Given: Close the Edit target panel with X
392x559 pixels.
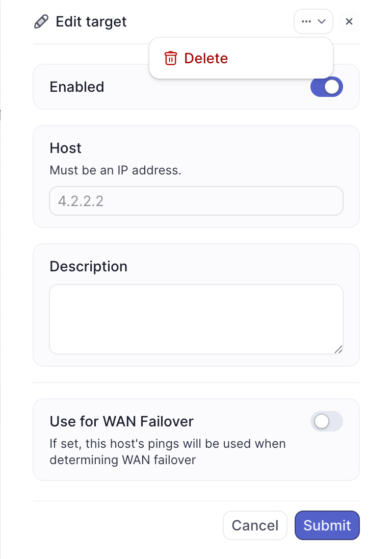Looking at the screenshot, I should click(x=349, y=21).
